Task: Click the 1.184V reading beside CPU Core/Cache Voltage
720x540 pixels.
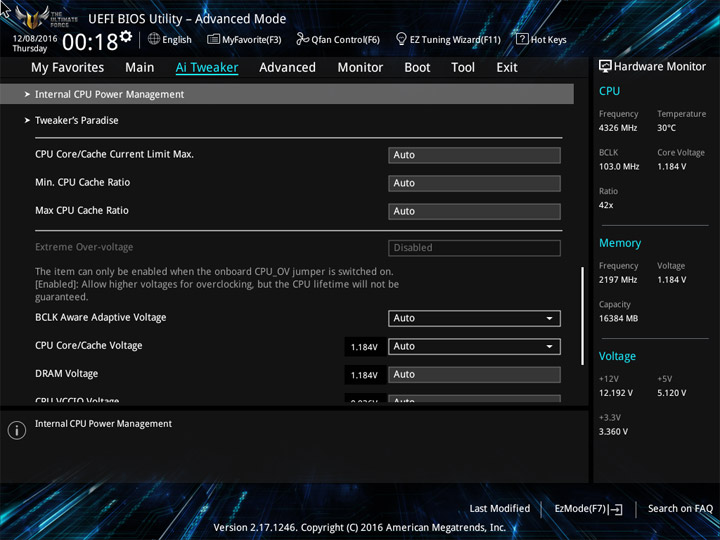Action: pyautogui.click(x=364, y=347)
